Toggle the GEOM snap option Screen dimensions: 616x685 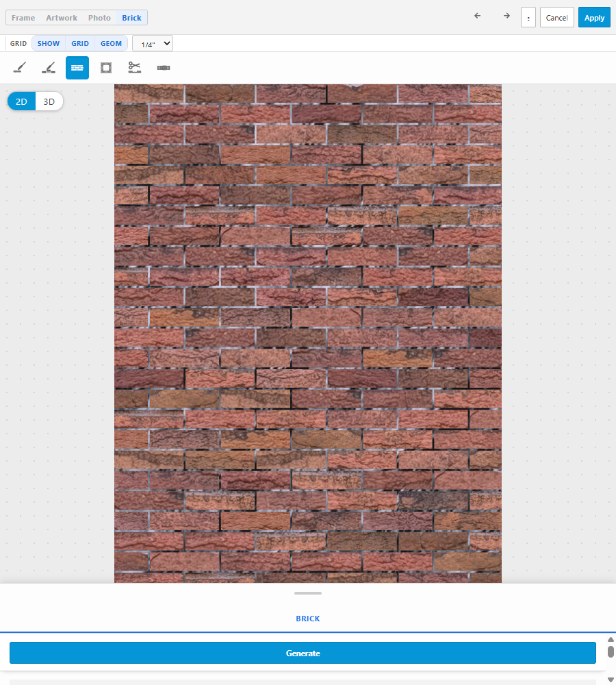pos(111,44)
